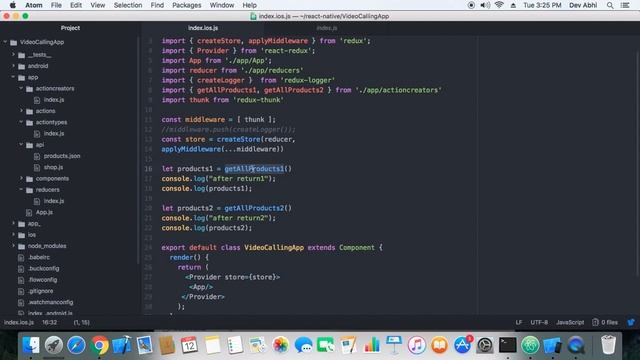Collapse the VideoCallingApp root folder
The height and width of the screenshot is (360, 640).
tap(5, 42)
